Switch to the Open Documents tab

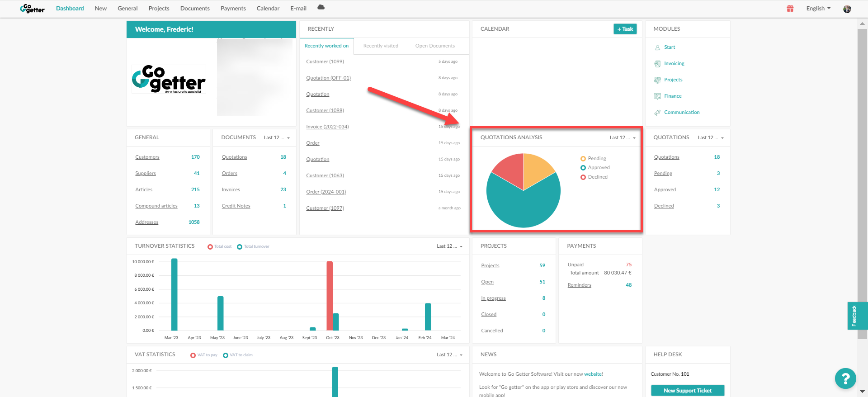click(x=435, y=46)
